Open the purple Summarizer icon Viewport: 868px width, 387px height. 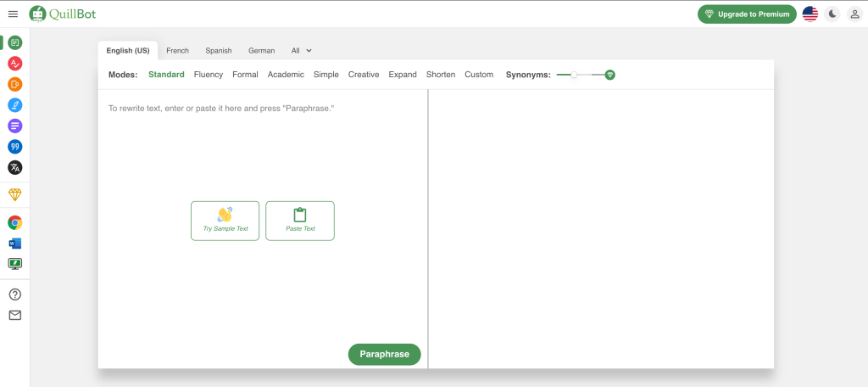(x=15, y=126)
